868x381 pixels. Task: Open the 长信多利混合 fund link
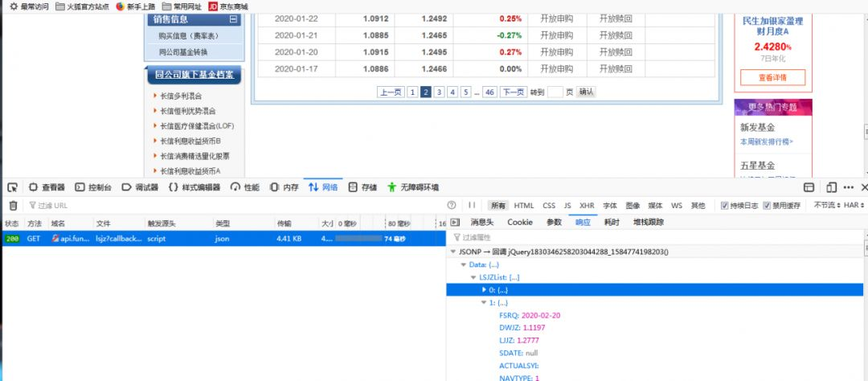click(181, 96)
